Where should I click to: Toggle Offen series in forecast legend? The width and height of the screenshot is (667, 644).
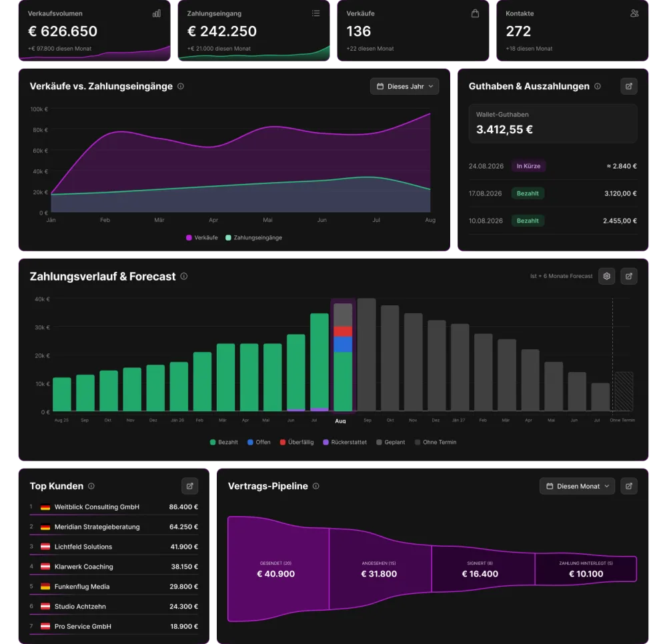pos(259,442)
